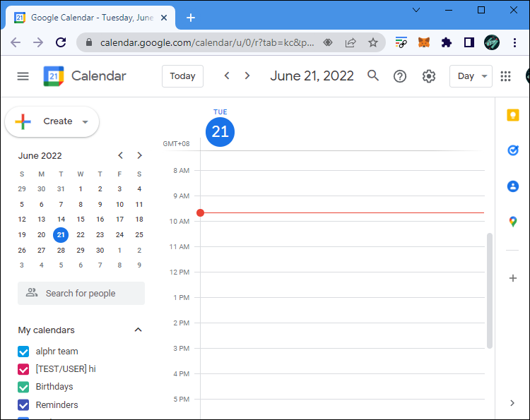Open Contacts side panel
530x420 pixels.
point(513,186)
